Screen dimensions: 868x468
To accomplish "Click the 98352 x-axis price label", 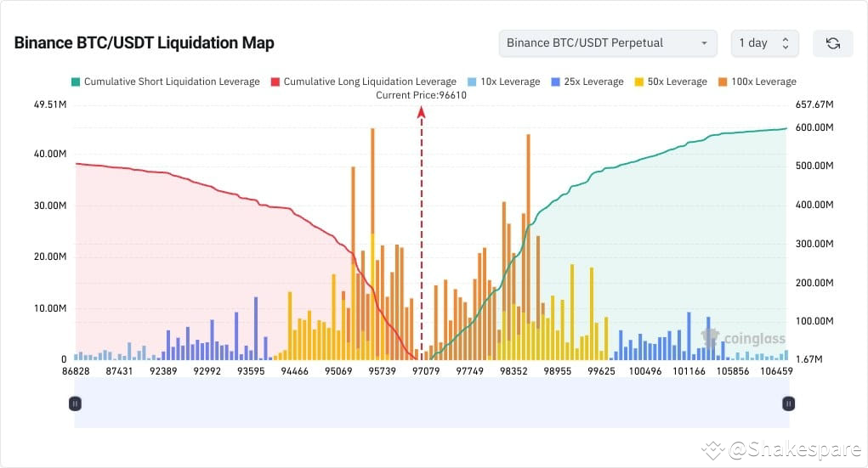I will [x=513, y=371].
